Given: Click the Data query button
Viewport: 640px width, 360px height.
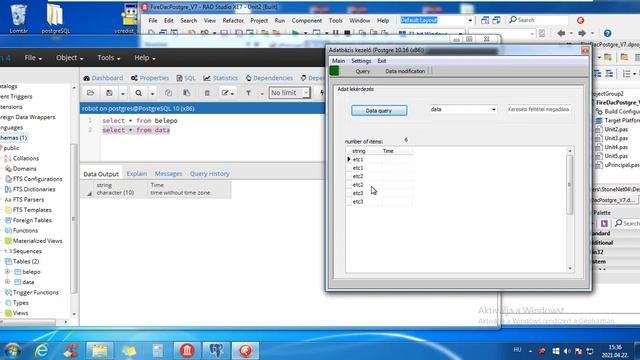Looking at the screenshot, I should click(379, 111).
